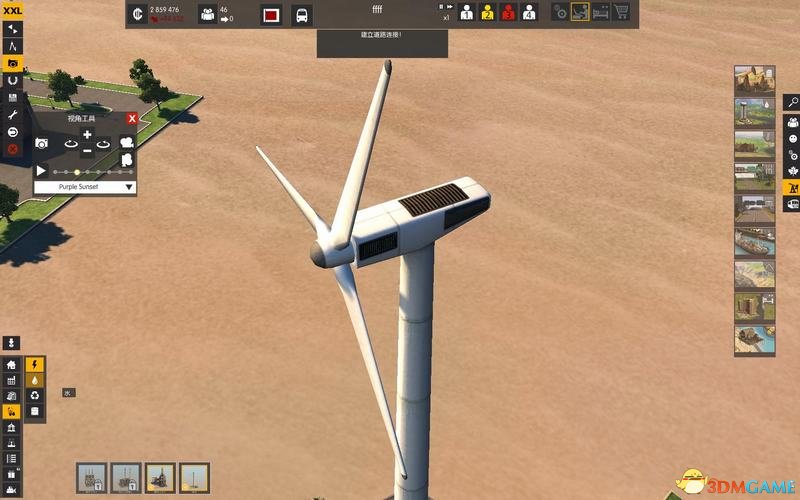Choose the first locked power plant thumbnail
Screen dimensions: 800x500
(x=92, y=478)
